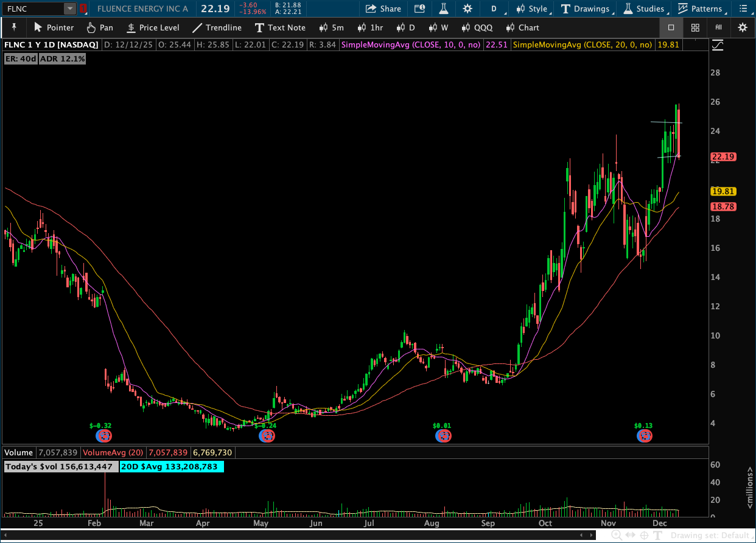Load the QQQ chart shortcut
756x543 pixels.
click(477, 27)
